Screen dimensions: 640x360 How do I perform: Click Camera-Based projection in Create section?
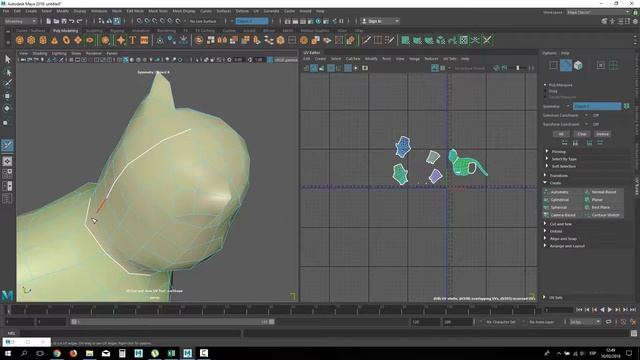pos(563,215)
